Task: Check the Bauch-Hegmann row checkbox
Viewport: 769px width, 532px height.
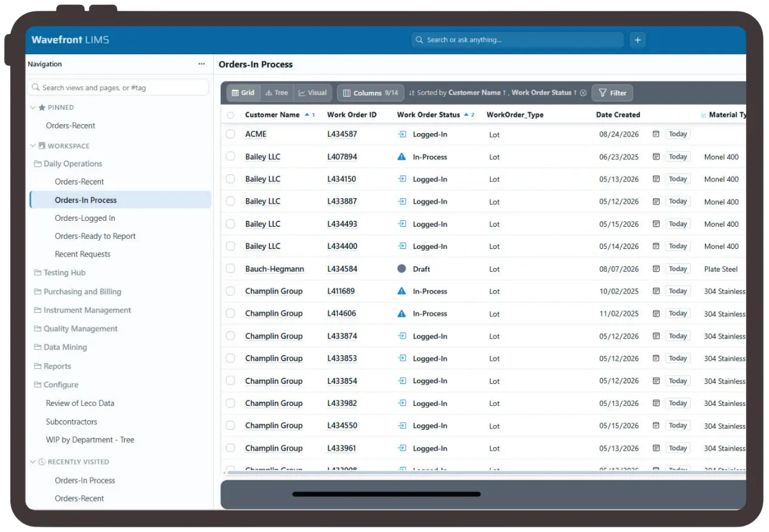Action: [x=231, y=269]
